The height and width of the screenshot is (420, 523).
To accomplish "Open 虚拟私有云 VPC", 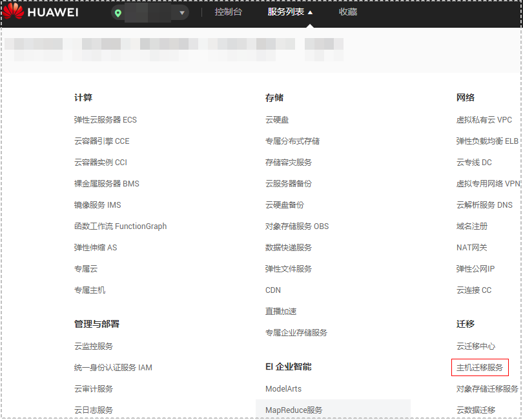I will 484,119.
